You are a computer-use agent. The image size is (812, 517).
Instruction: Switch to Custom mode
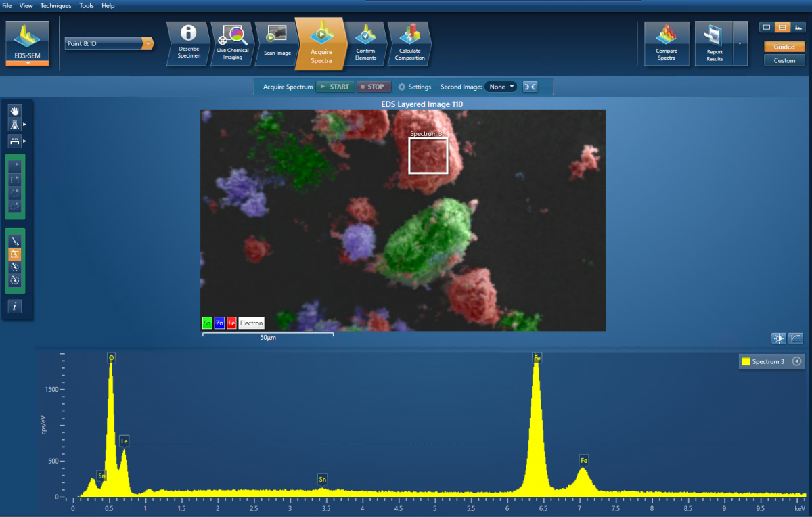784,60
